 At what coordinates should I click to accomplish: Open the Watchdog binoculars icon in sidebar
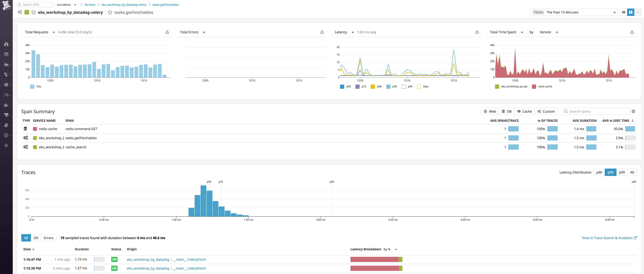pos(6,44)
